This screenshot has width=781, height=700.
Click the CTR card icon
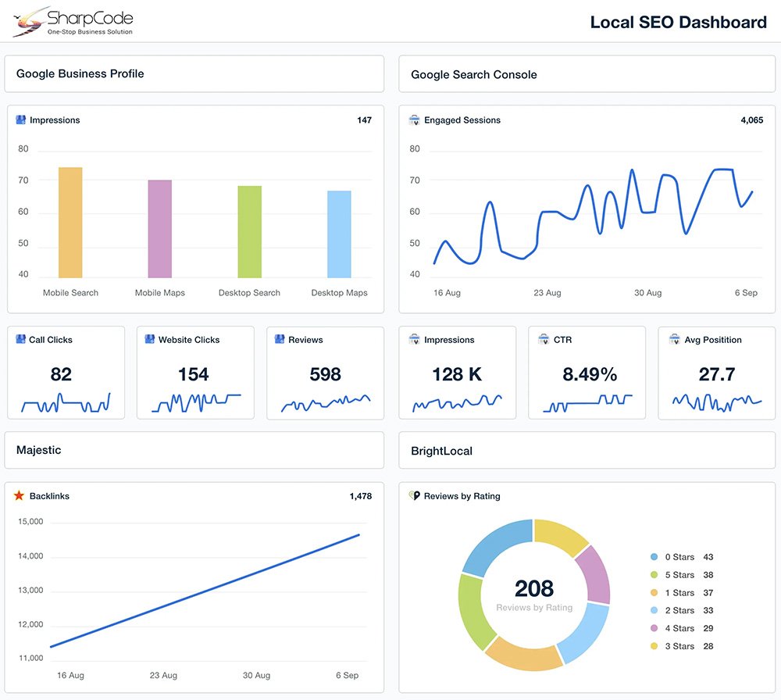[x=544, y=340]
